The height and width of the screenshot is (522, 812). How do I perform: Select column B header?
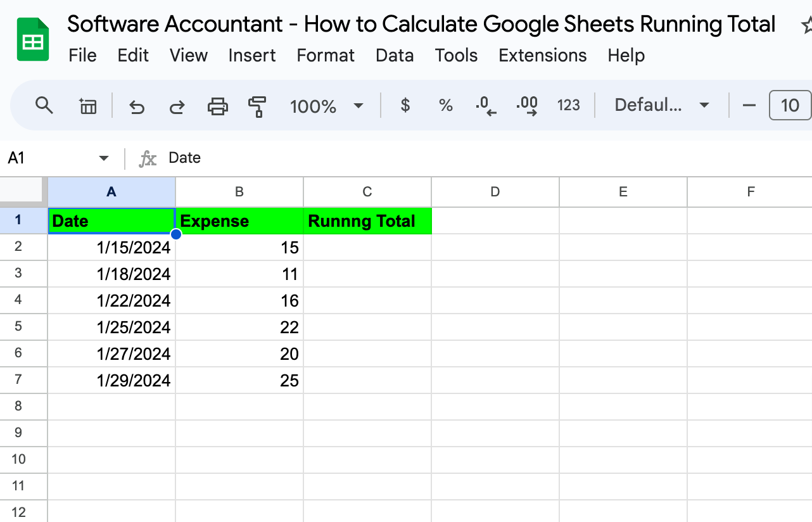(239, 192)
